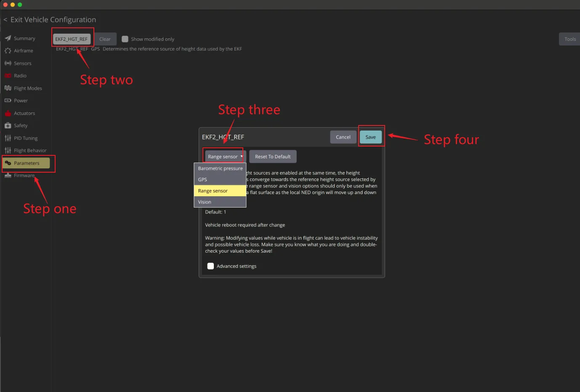Screen dimensions: 580x392
Task: Click the Power battery icon
Action: click(x=8, y=101)
